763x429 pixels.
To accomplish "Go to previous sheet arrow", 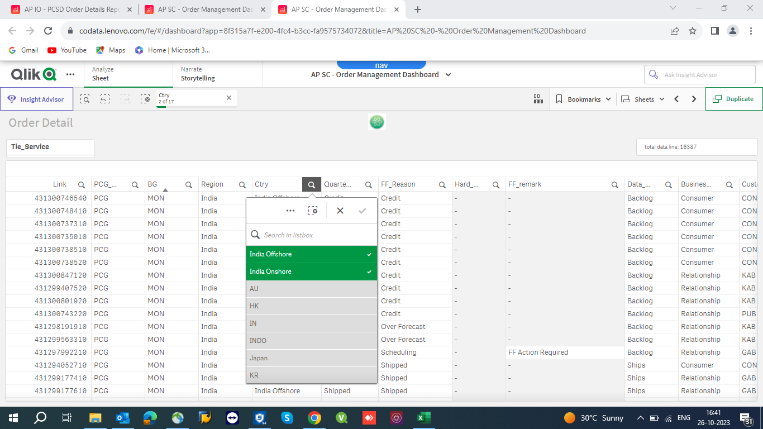I will (x=677, y=99).
